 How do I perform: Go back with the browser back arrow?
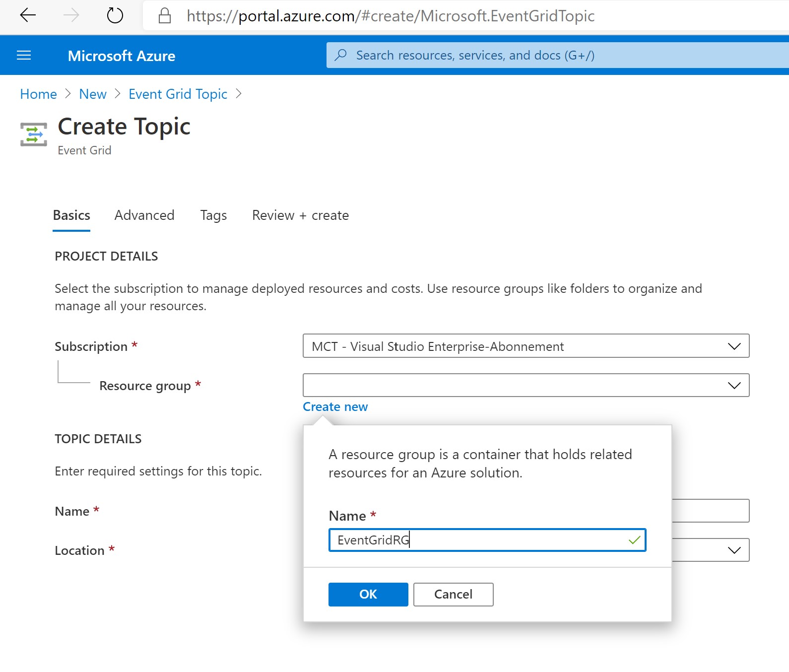point(28,15)
